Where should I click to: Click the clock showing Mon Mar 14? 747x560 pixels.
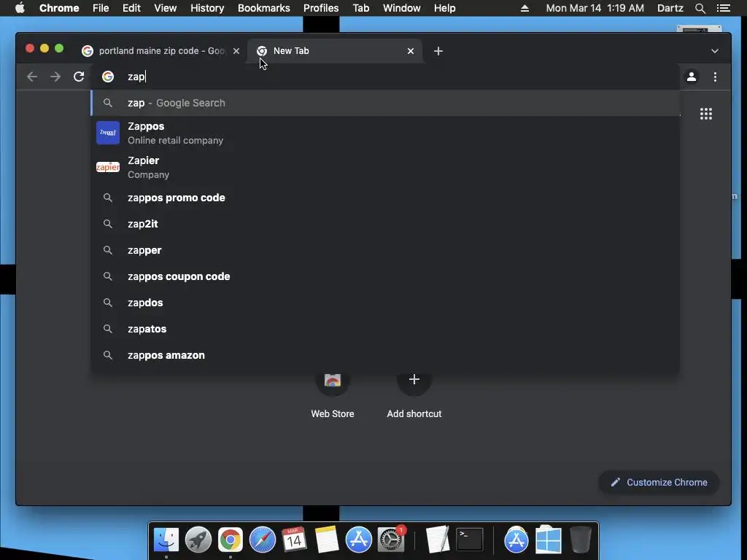pyautogui.click(x=595, y=8)
